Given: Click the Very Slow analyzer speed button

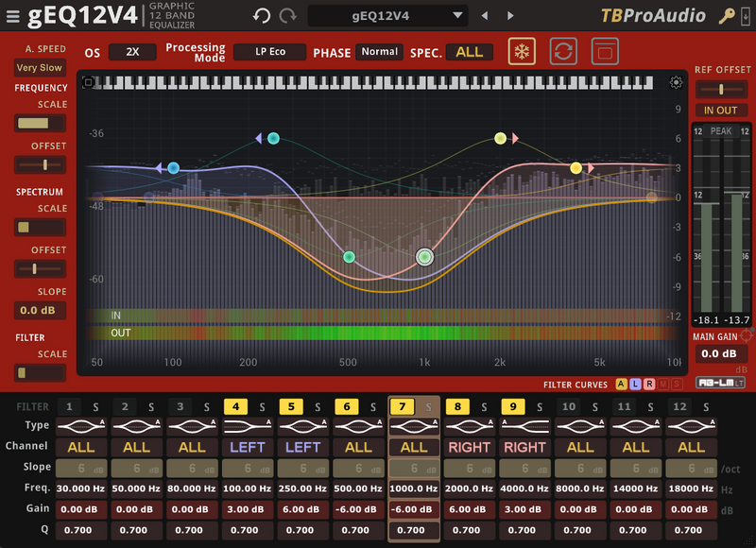Looking at the screenshot, I should coord(39,68).
